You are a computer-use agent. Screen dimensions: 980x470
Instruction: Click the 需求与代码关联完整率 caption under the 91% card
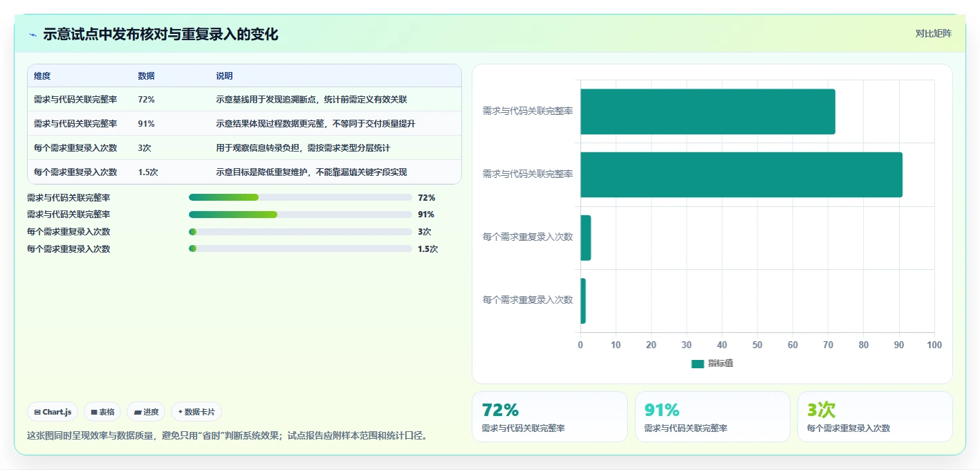pos(685,428)
